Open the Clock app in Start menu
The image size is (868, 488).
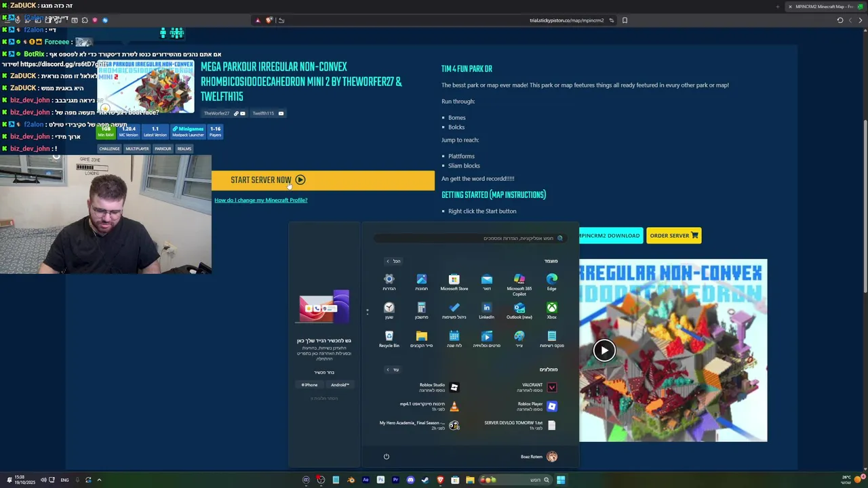(389, 311)
